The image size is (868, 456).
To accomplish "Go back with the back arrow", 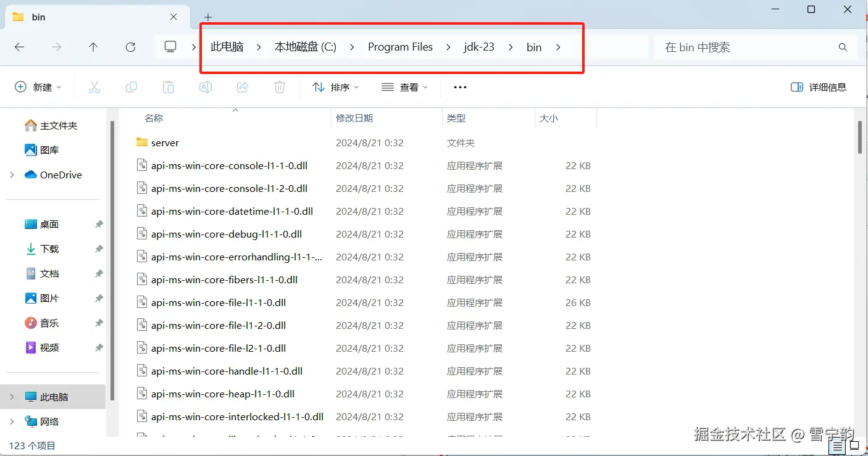I will (x=19, y=47).
